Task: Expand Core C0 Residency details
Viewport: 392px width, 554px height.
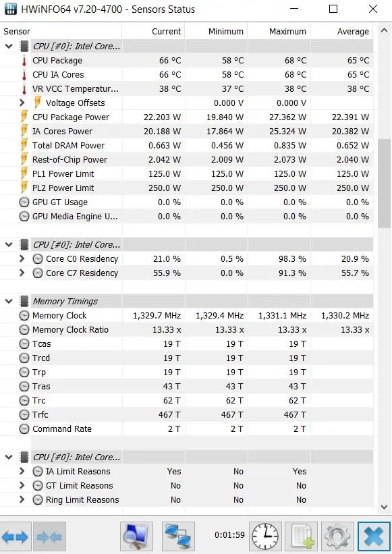Action: coord(22,258)
